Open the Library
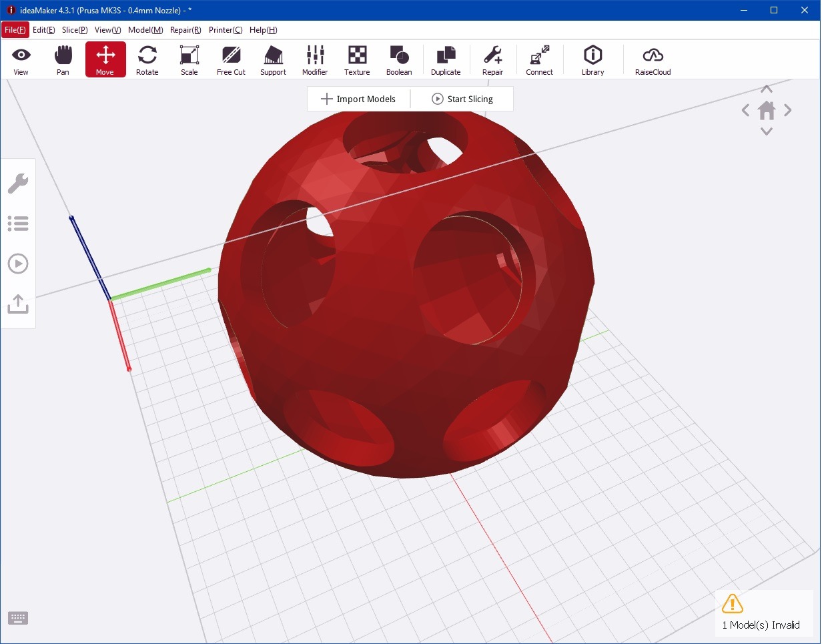828x644 pixels. click(x=592, y=60)
